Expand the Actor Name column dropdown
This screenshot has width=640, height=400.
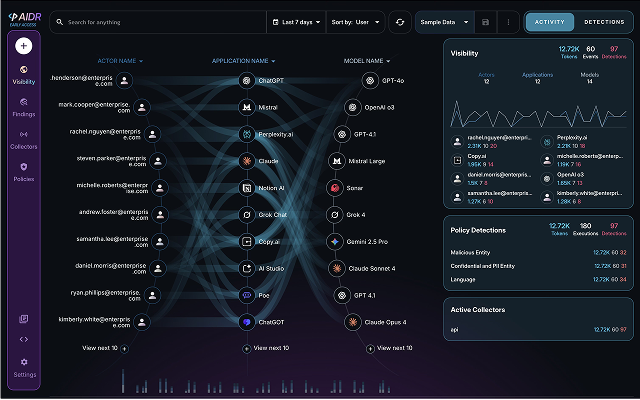pos(120,61)
